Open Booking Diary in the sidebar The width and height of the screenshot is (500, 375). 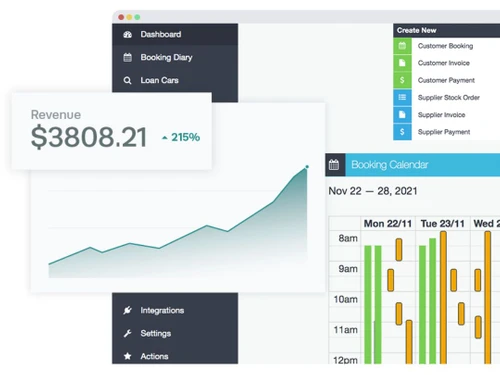pyautogui.click(x=175, y=57)
